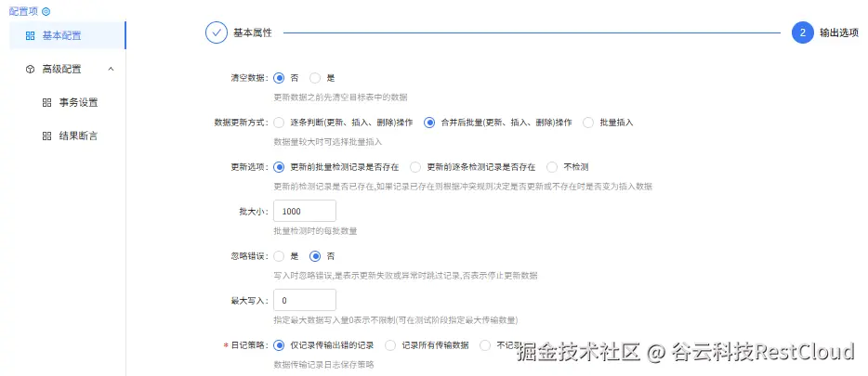This screenshot has width=868, height=376.
Task: Select 否 for 清空数据
Action: point(279,78)
